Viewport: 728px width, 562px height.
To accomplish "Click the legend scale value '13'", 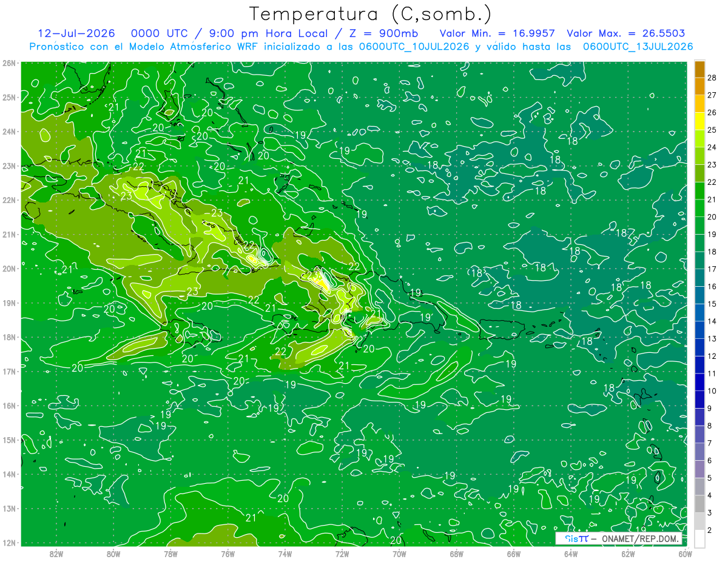I will tap(712, 338).
